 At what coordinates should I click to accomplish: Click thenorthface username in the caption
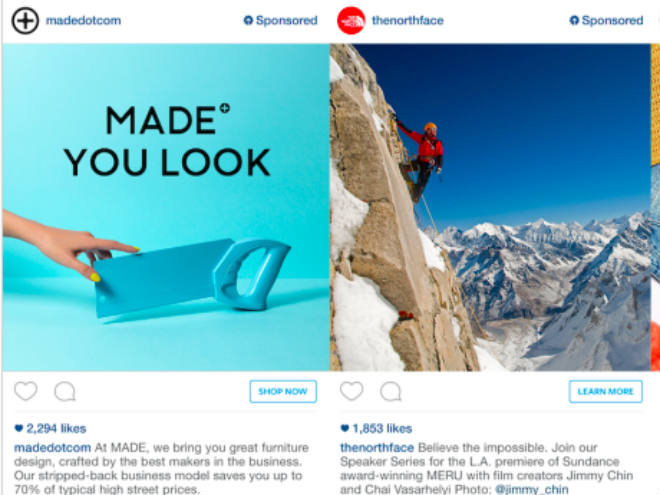(x=377, y=447)
